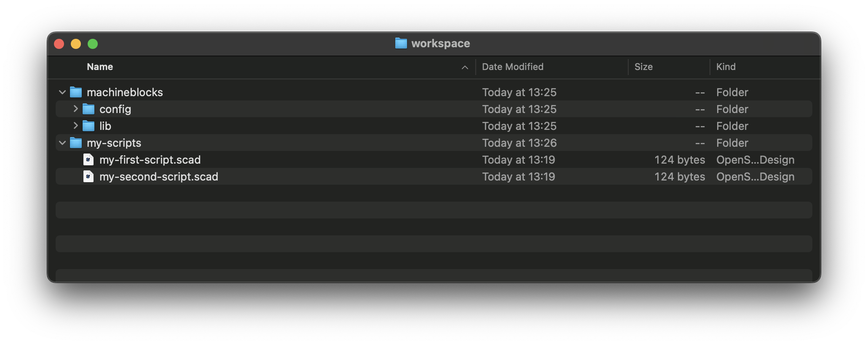Toggle the ascending sort arrow indicator
868x345 pixels.
[x=465, y=67]
